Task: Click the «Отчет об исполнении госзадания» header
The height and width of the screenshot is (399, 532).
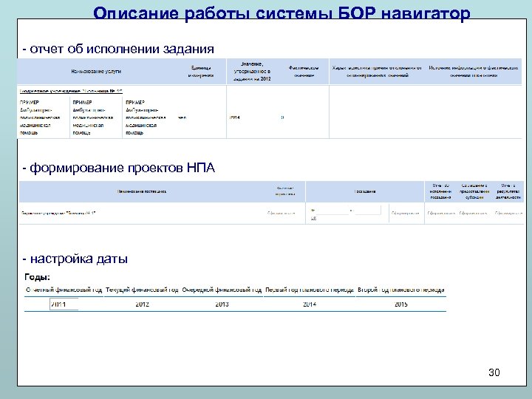Action: pyautogui.click(x=440, y=191)
